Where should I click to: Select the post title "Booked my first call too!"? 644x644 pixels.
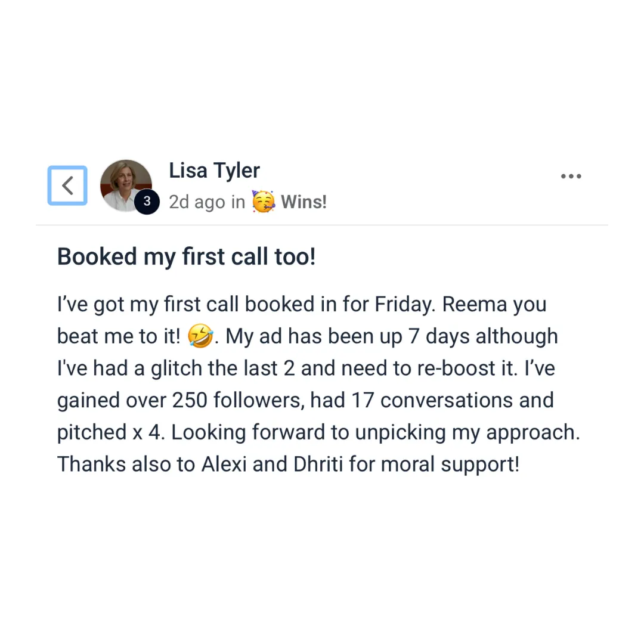(x=187, y=257)
